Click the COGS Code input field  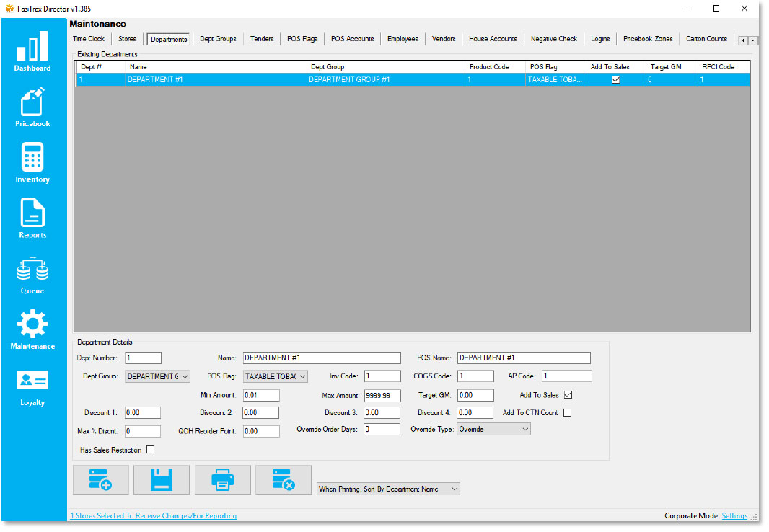click(x=475, y=376)
